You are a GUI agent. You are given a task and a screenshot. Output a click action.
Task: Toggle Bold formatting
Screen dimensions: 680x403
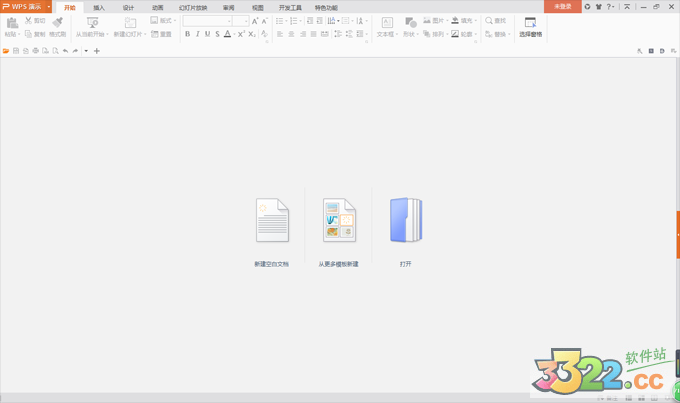(x=187, y=34)
